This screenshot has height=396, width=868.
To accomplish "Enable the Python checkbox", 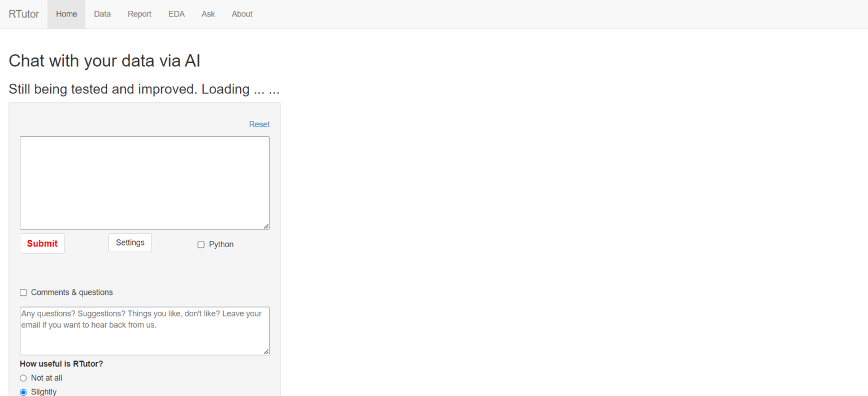I will (x=201, y=244).
